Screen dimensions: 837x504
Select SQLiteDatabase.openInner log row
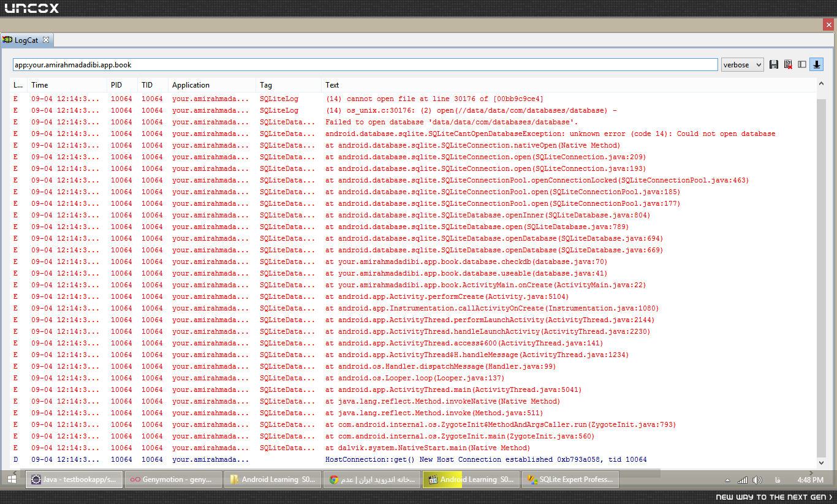tap(414, 215)
